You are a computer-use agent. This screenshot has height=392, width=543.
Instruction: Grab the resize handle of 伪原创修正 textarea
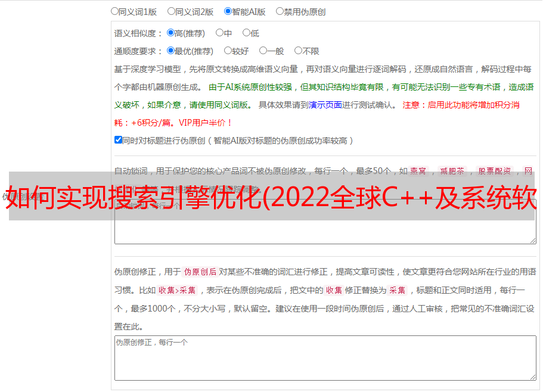[x=533, y=377]
